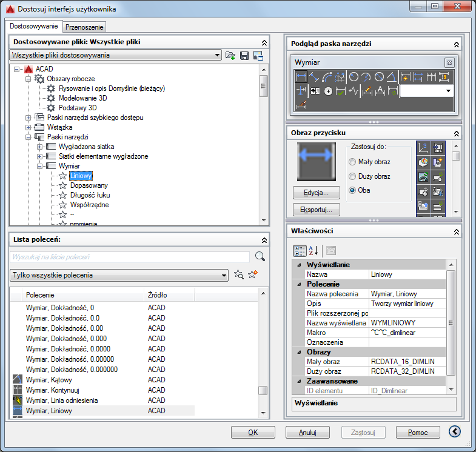Click the round collapse dialog arrow button
Image resolution: width=476 pixels, height=452 pixels.
(x=454, y=431)
